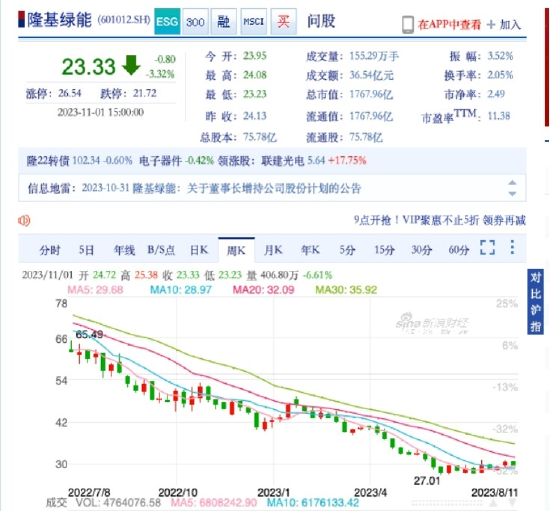Click the volume MA5: 6808242.90 label

pos(214,503)
